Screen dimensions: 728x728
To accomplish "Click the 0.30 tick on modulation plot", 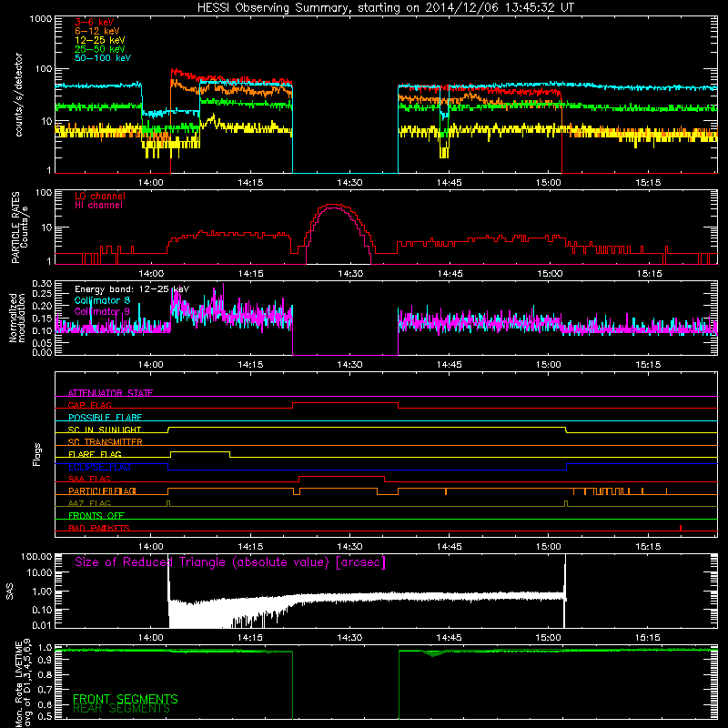I will point(42,284).
